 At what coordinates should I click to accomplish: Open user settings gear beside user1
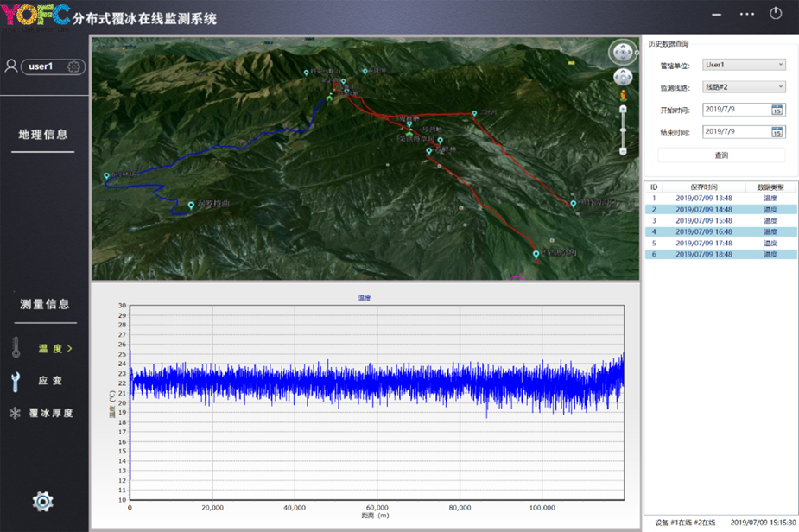pyautogui.click(x=74, y=66)
